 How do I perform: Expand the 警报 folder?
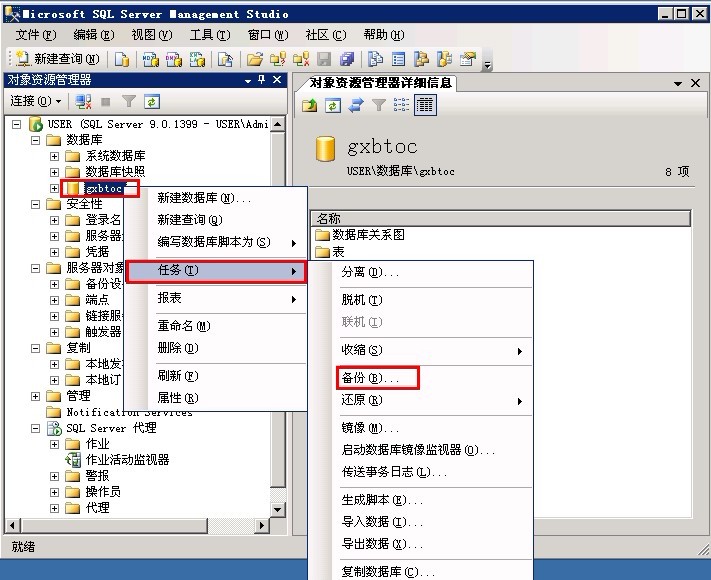[x=54, y=476]
